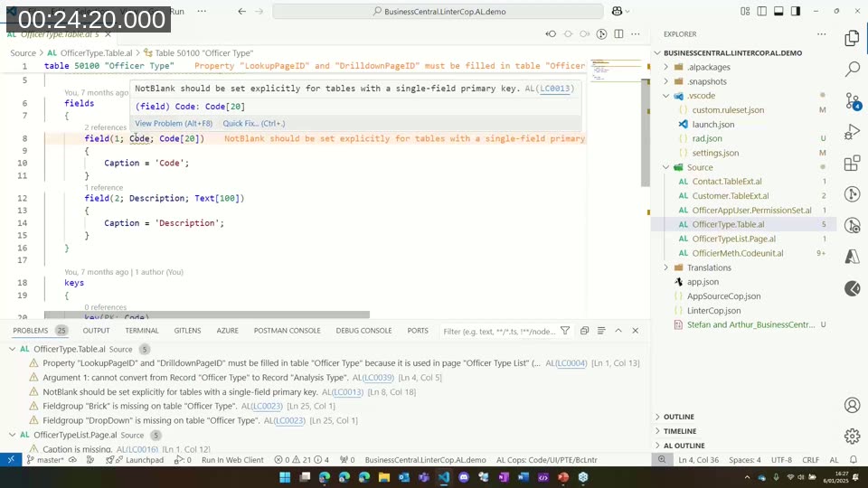Click Outlook icon in taskbar
This screenshot has height=488, width=868.
click(403, 477)
